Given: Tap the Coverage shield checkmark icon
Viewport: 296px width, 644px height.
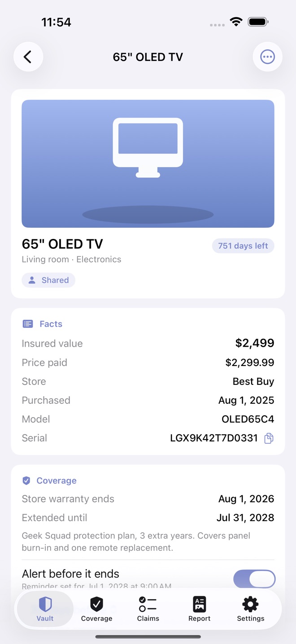Looking at the screenshot, I should coord(26,481).
